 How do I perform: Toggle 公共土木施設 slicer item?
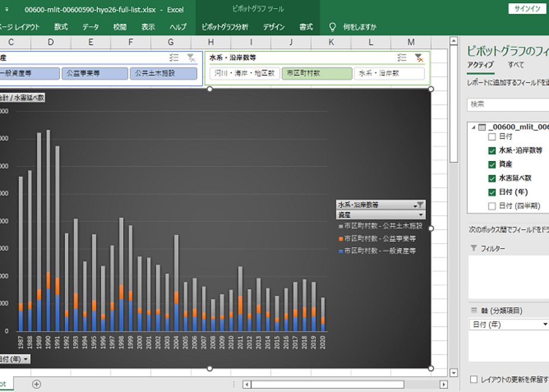pos(163,74)
